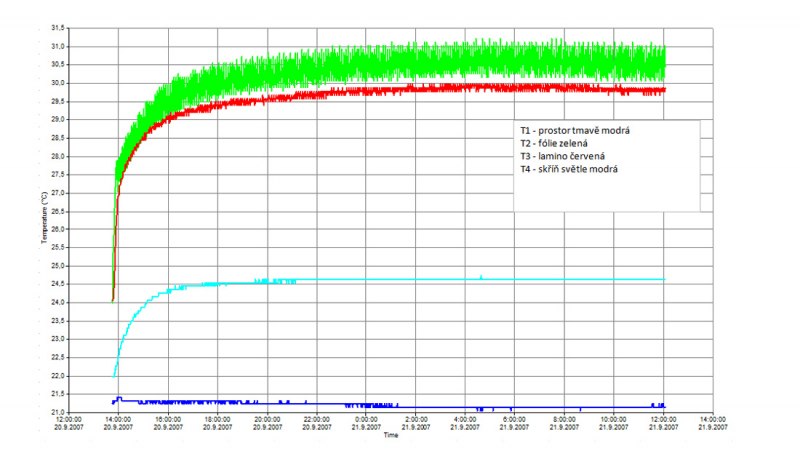Click the noisy green temperature curve
The image size is (800, 451).
tap(400, 58)
